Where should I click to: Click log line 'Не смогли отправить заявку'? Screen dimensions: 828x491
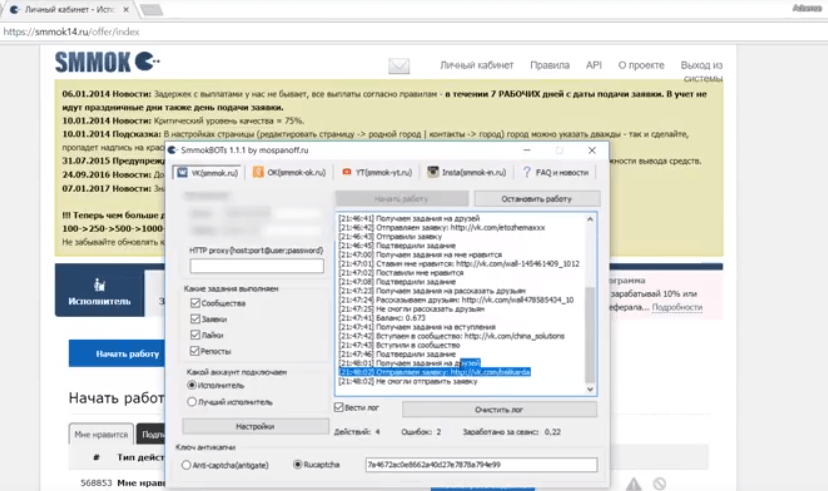coord(408,381)
